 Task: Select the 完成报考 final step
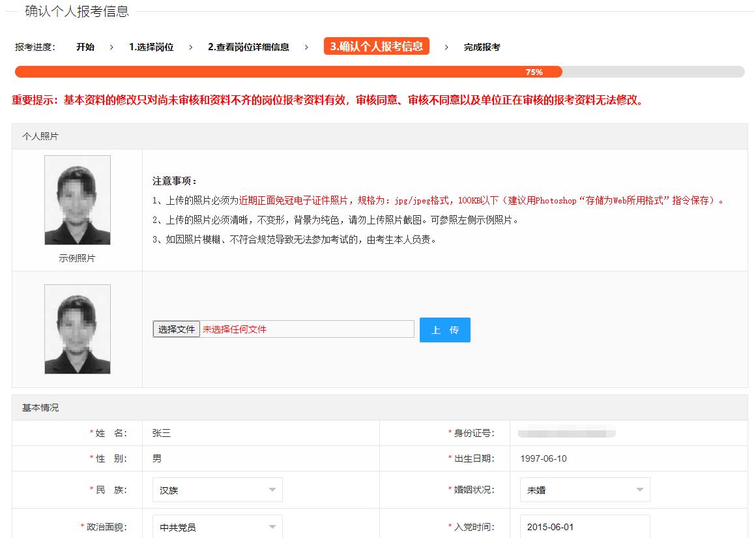pos(480,46)
